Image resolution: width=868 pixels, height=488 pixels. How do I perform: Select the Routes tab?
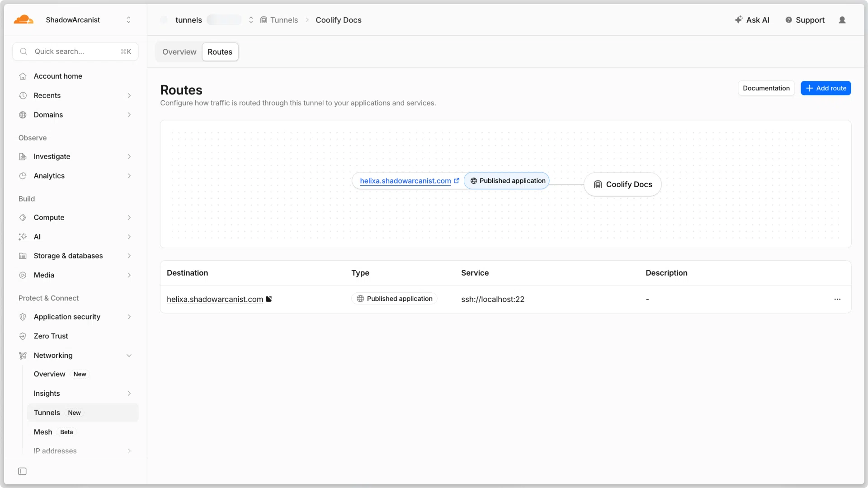(x=220, y=52)
